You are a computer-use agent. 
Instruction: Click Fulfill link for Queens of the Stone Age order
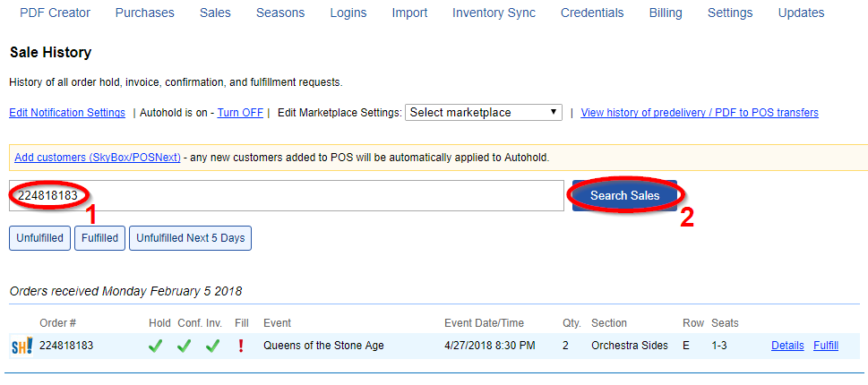(x=825, y=346)
